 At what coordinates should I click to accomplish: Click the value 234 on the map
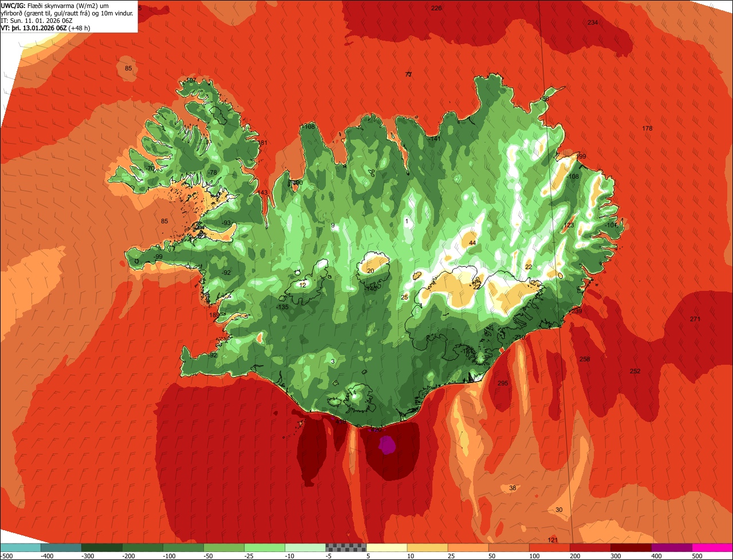pos(593,22)
